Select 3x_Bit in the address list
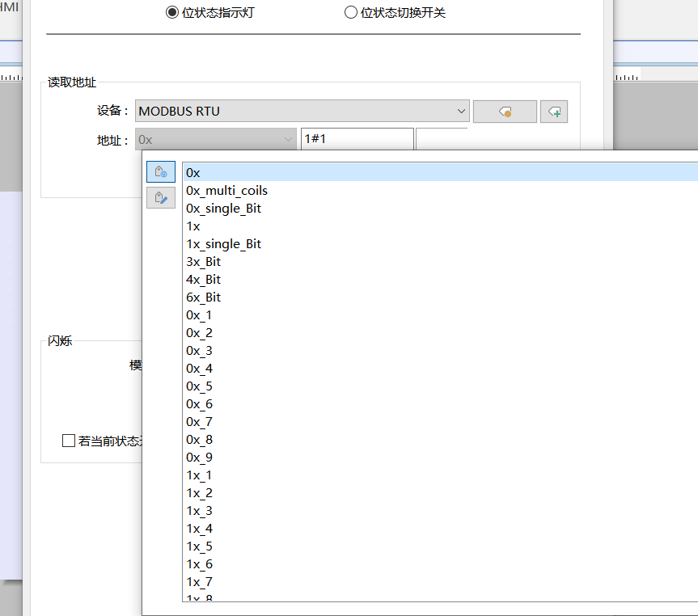This screenshot has height=616, width=698. pos(203,262)
